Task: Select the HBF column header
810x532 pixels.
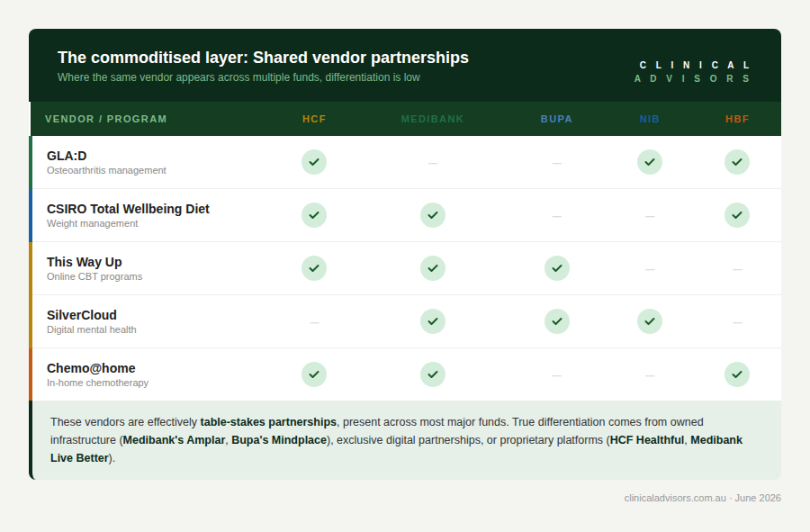Action: point(737,120)
